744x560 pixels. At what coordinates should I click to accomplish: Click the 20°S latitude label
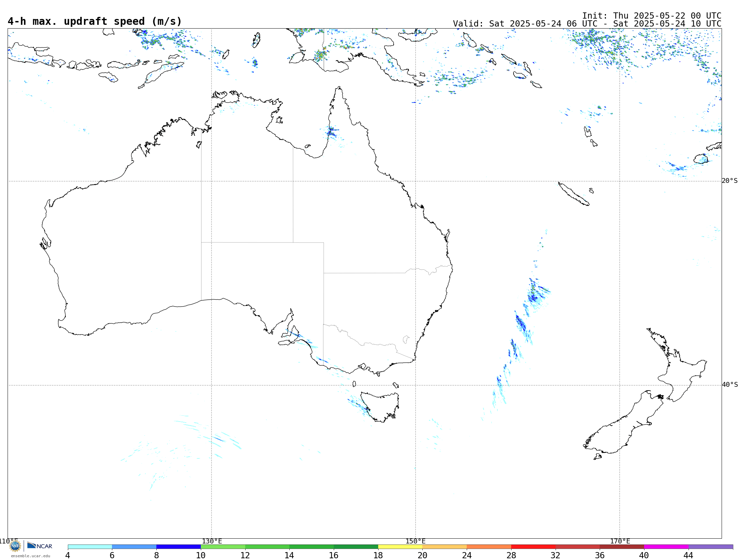coord(730,181)
